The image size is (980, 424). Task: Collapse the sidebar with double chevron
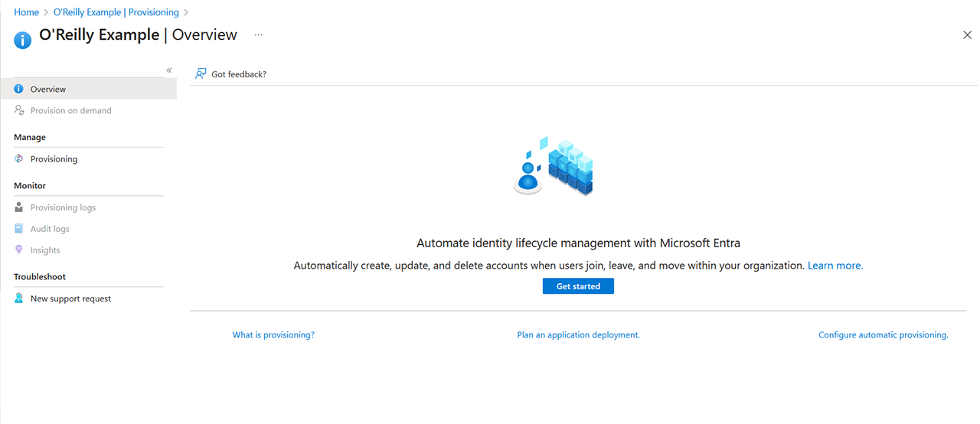[x=169, y=70]
